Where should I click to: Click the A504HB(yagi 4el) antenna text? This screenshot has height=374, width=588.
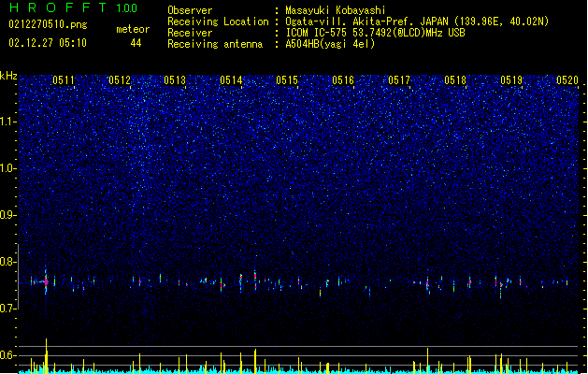(330, 44)
